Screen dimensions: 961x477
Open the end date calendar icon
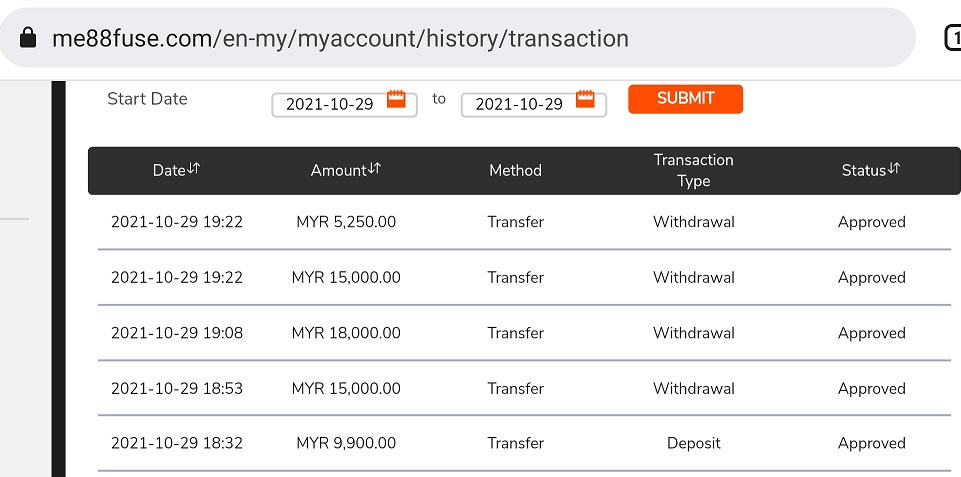[585, 100]
